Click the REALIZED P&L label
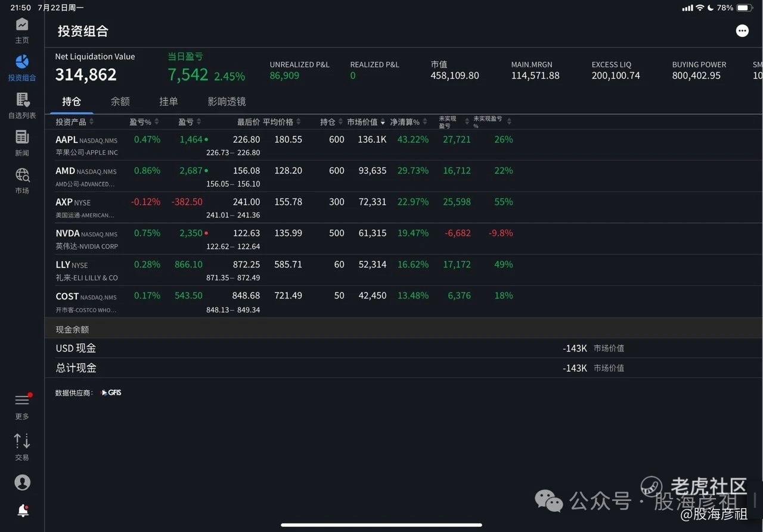 coord(374,64)
